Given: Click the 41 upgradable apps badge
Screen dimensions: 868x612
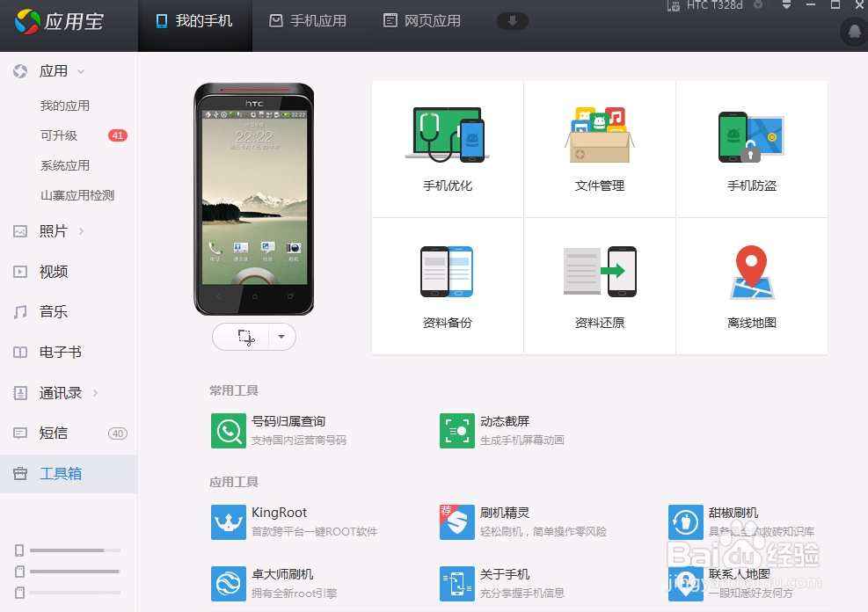Looking at the screenshot, I should coord(117,135).
